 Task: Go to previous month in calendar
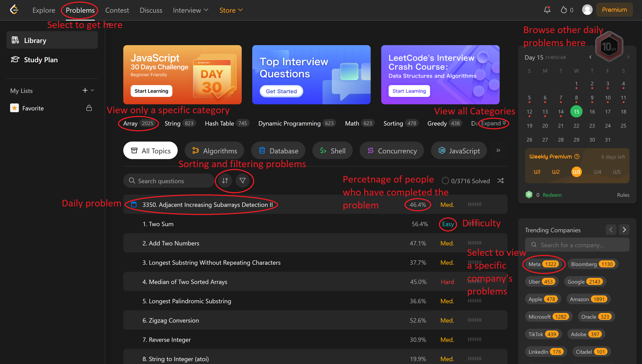point(590,57)
